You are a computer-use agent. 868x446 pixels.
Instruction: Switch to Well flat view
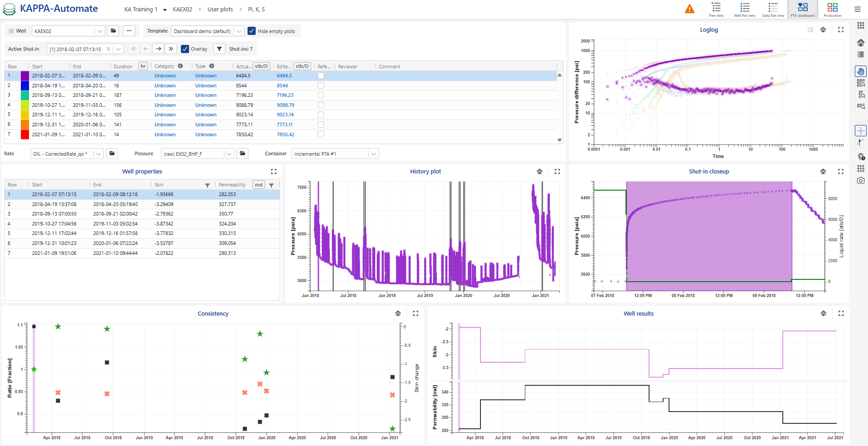point(745,9)
